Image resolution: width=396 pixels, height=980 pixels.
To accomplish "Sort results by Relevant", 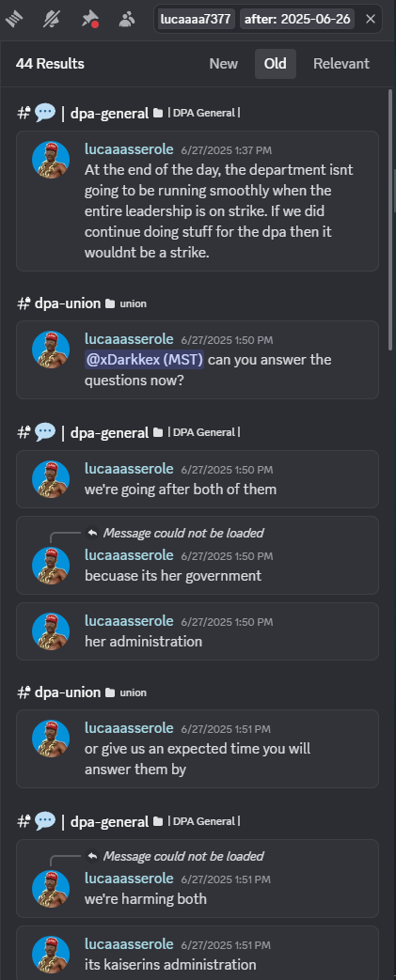I will [341, 64].
